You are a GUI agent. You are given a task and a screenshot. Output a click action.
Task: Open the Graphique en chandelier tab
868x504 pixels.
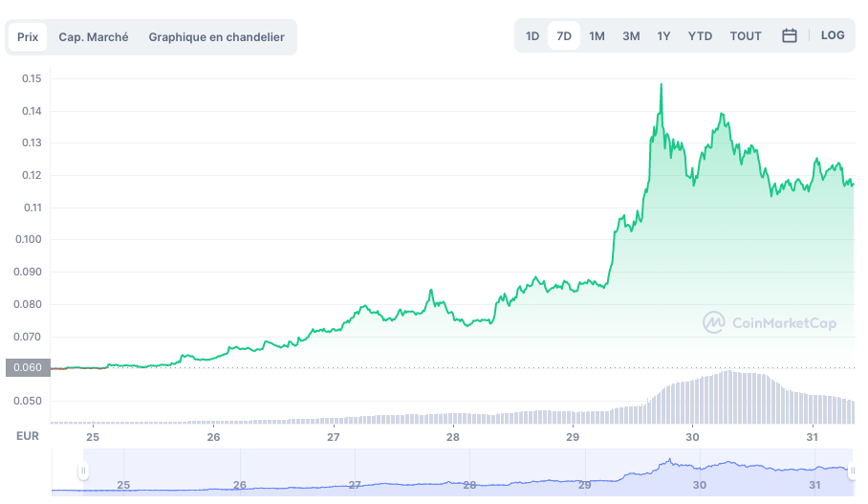click(216, 37)
